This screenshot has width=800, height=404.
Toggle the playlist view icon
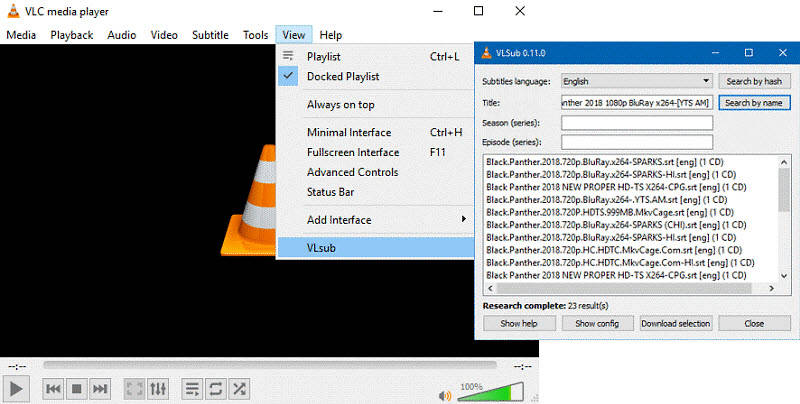(x=192, y=389)
